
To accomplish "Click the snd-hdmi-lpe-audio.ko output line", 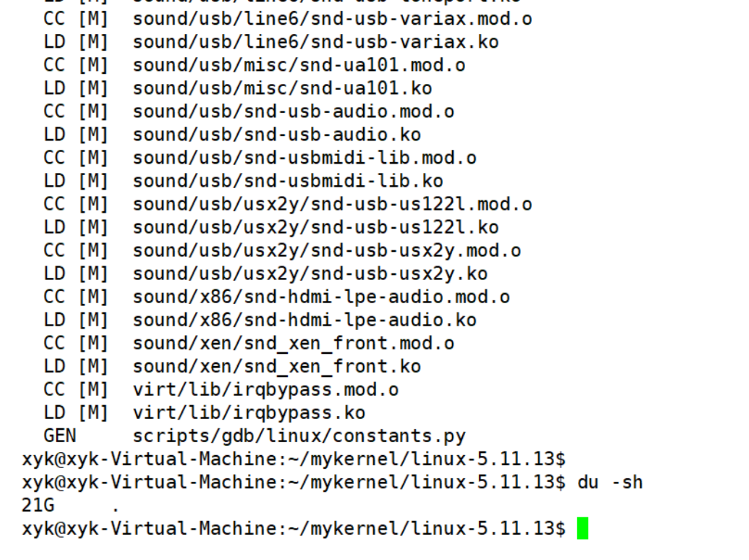I will coord(305,321).
